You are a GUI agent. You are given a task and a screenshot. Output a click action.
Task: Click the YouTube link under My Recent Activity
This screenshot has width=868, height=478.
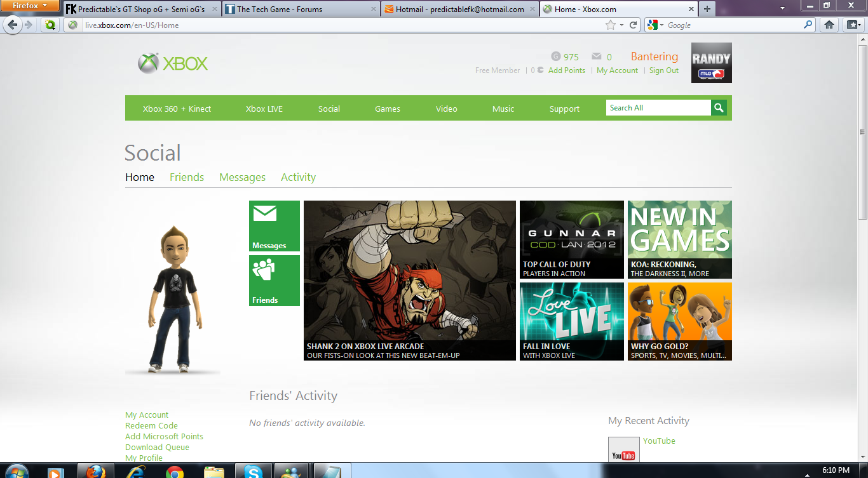659,441
